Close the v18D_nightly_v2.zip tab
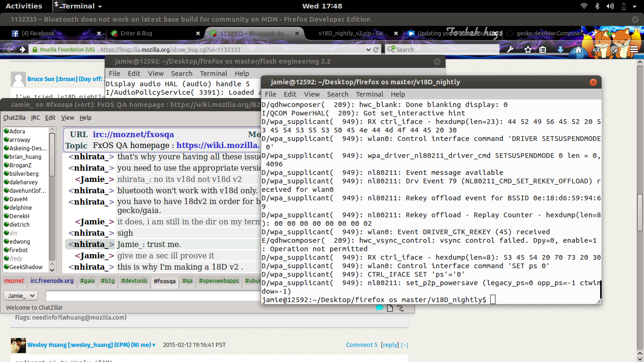This screenshot has width=644, height=362. (x=396, y=33)
